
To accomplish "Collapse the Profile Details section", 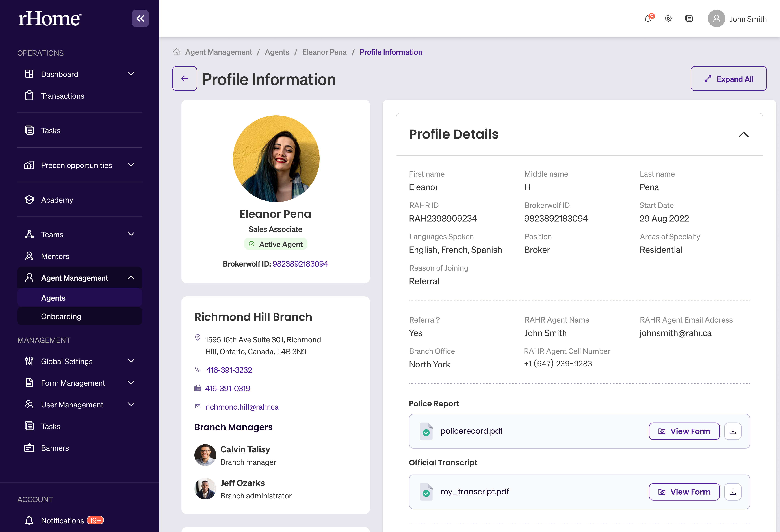I will 743,134.
